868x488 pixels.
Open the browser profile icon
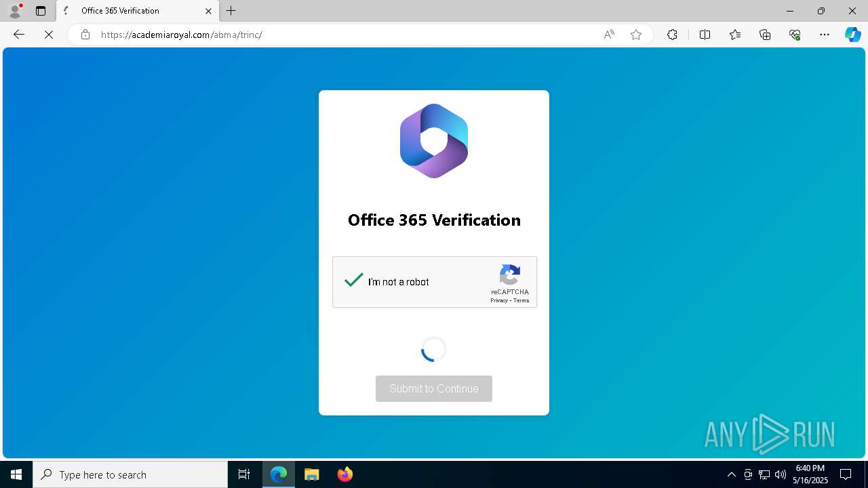click(15, 11)
